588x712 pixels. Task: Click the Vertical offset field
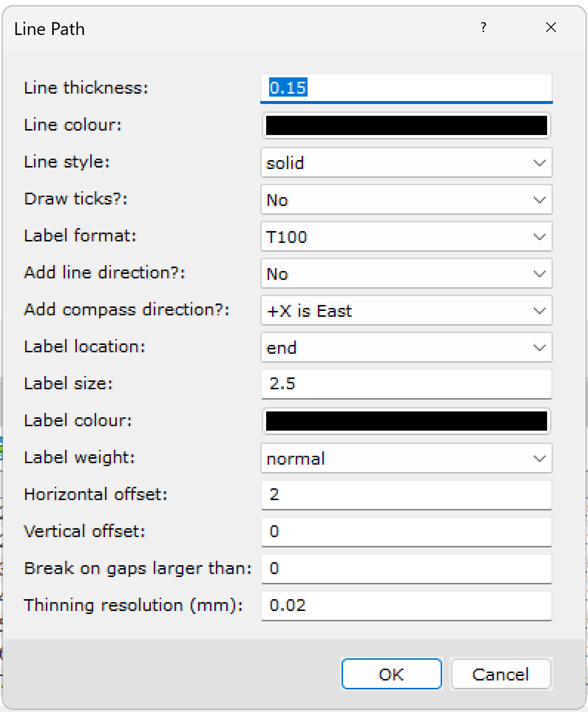tap(406, 532)
